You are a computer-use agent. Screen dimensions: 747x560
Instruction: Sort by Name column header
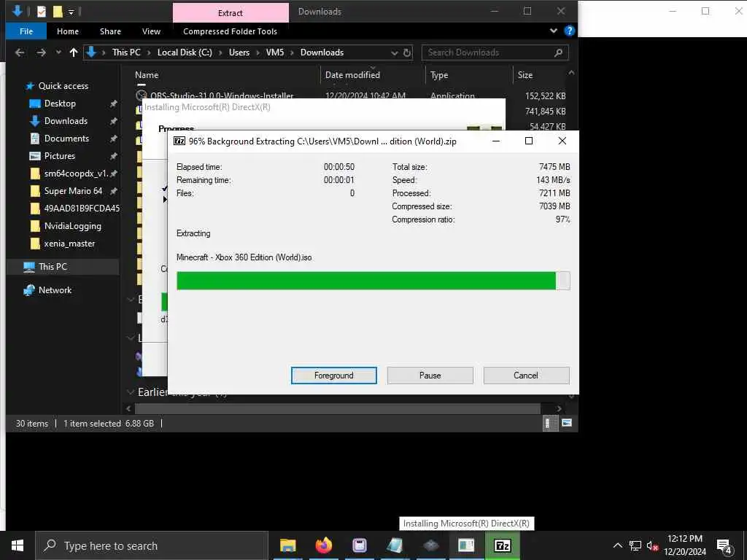(x=147, y=75)
